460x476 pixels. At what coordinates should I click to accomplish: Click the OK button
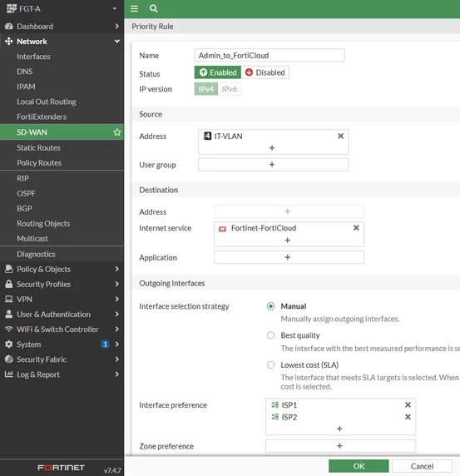click(359, 466)
